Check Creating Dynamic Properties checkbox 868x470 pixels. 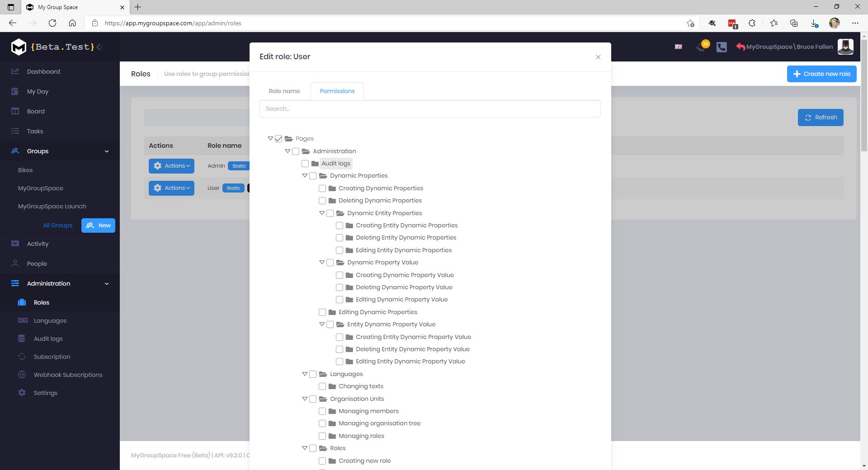322,188
